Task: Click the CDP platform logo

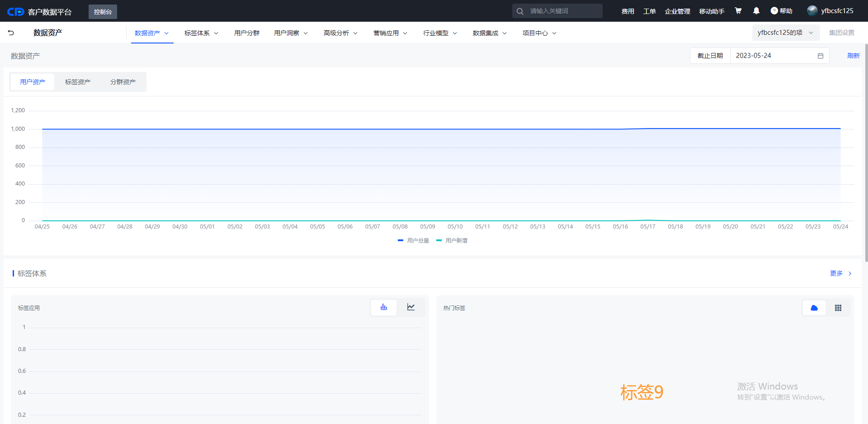Action: [15, 12]
